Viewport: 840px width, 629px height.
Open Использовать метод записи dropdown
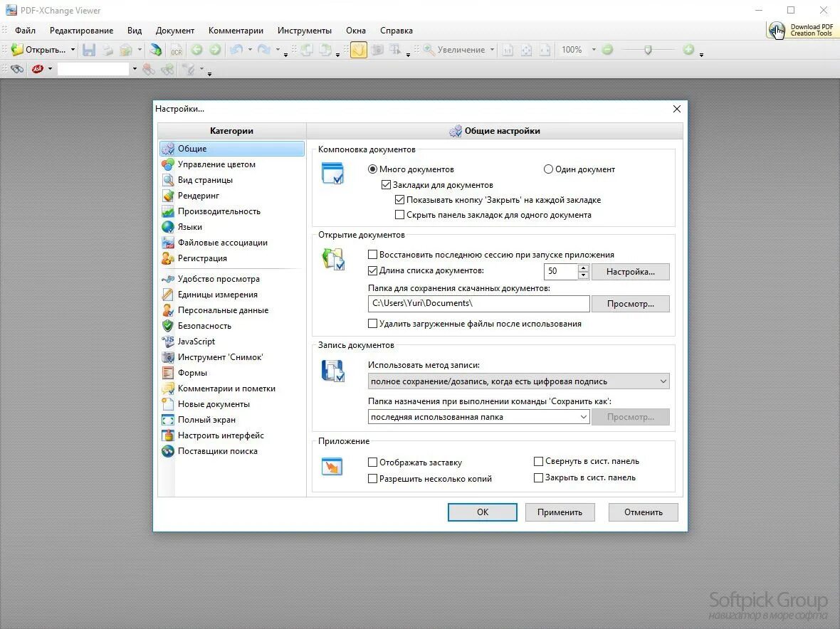point(518,381)
